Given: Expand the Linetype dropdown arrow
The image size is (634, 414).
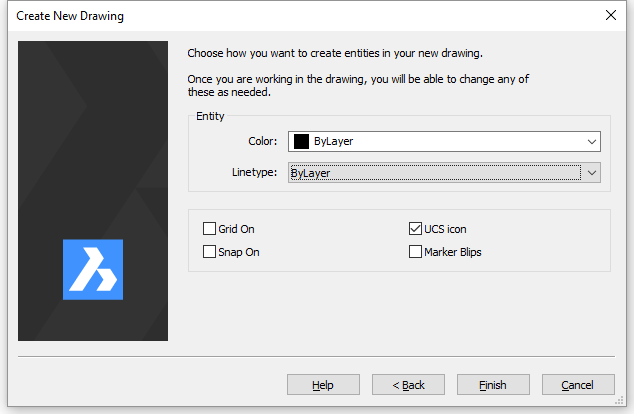Looking at the screenshot, I should point(592,173).
